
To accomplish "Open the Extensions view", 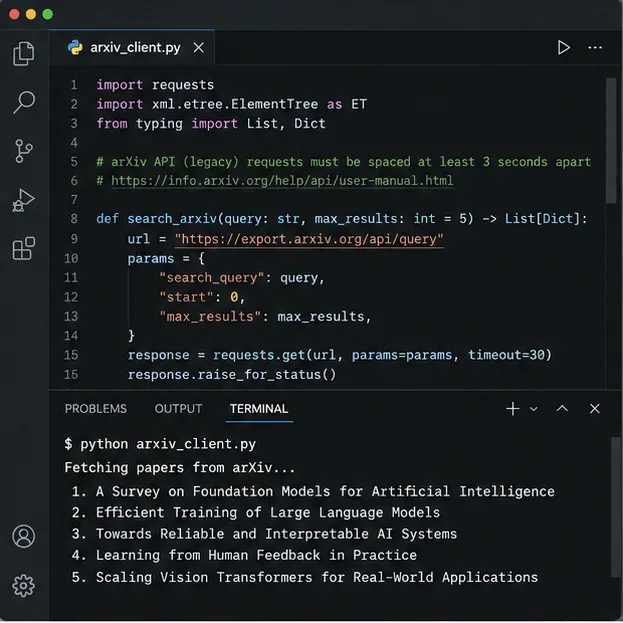I will pos(24,248).
